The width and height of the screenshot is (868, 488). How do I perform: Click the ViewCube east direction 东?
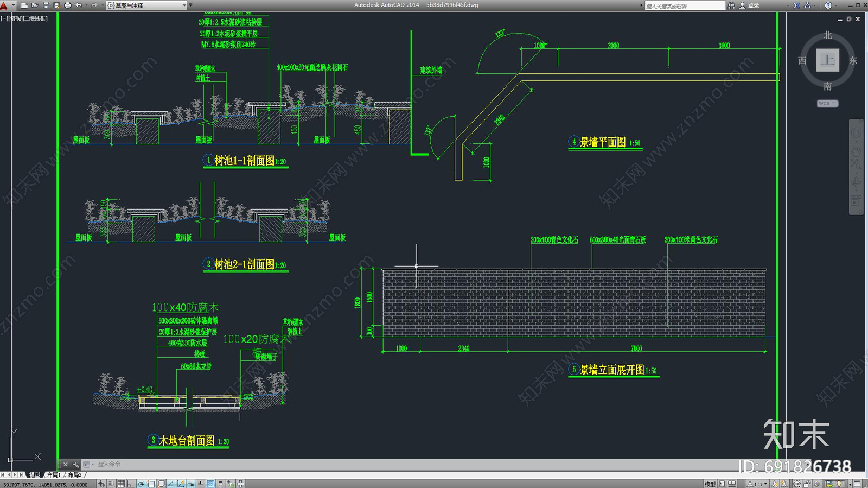[853, 60]
